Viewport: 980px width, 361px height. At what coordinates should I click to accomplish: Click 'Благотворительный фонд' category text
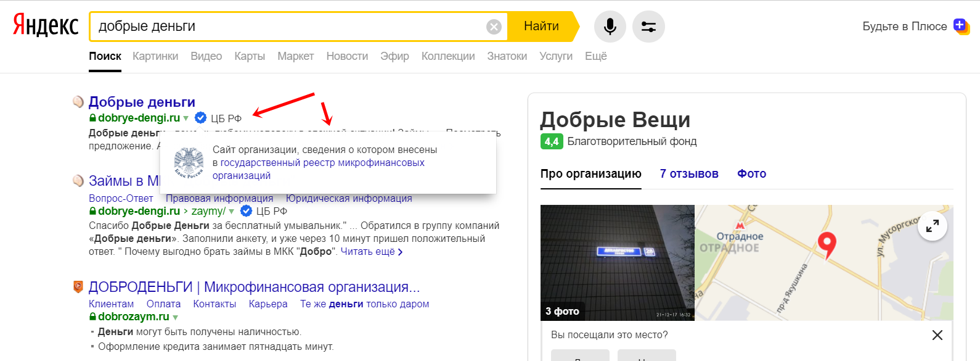tap(632, 141)
